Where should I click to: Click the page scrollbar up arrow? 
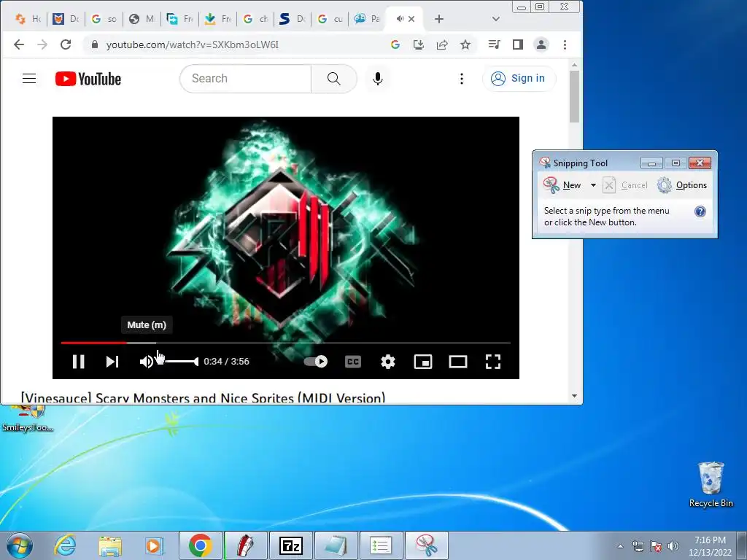(x=574, y=65)
